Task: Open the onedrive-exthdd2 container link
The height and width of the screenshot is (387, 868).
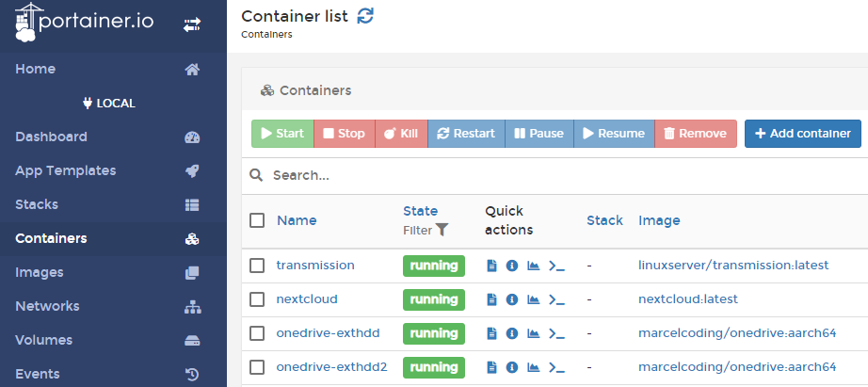Action: click(331, 366)
